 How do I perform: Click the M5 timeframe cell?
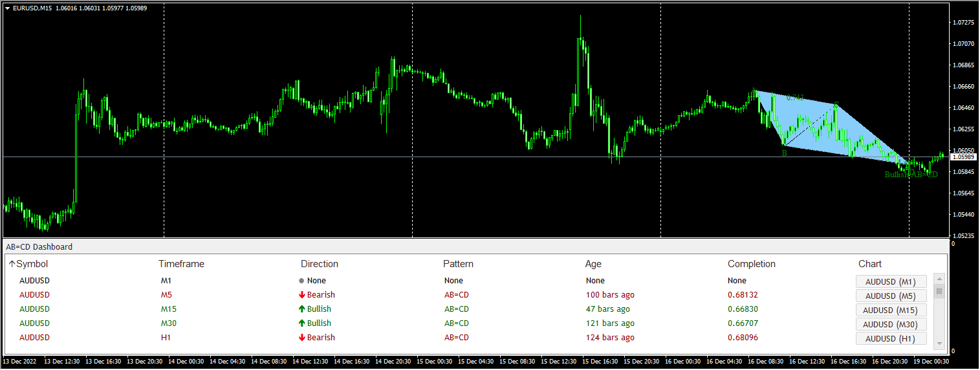point(166,295)
